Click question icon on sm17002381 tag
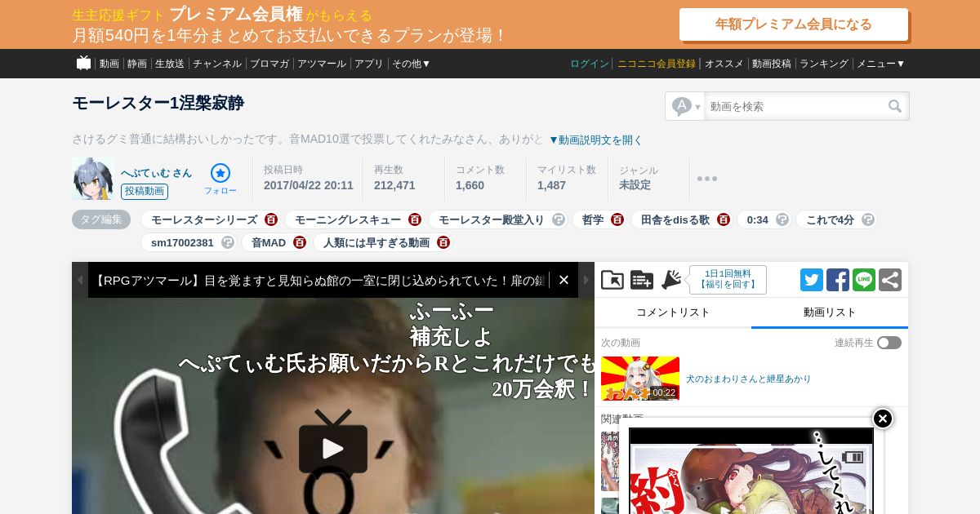980x514 pixels. [228, 242]
